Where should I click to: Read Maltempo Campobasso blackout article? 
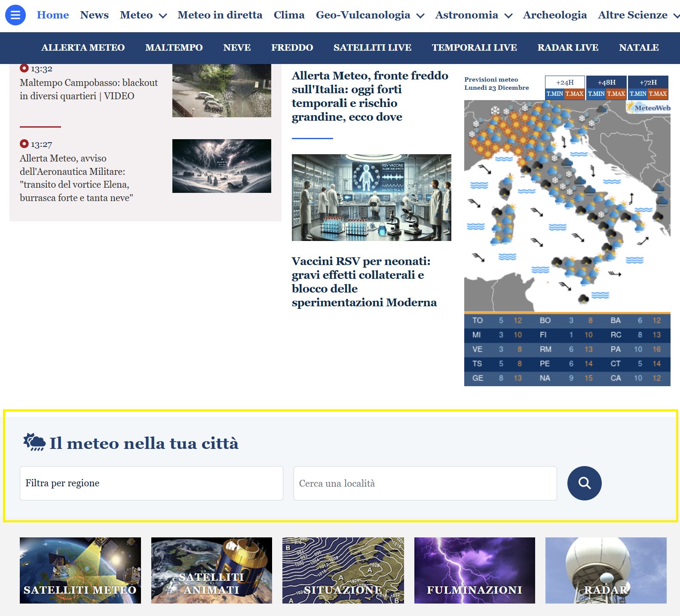(x=89, y=89)
